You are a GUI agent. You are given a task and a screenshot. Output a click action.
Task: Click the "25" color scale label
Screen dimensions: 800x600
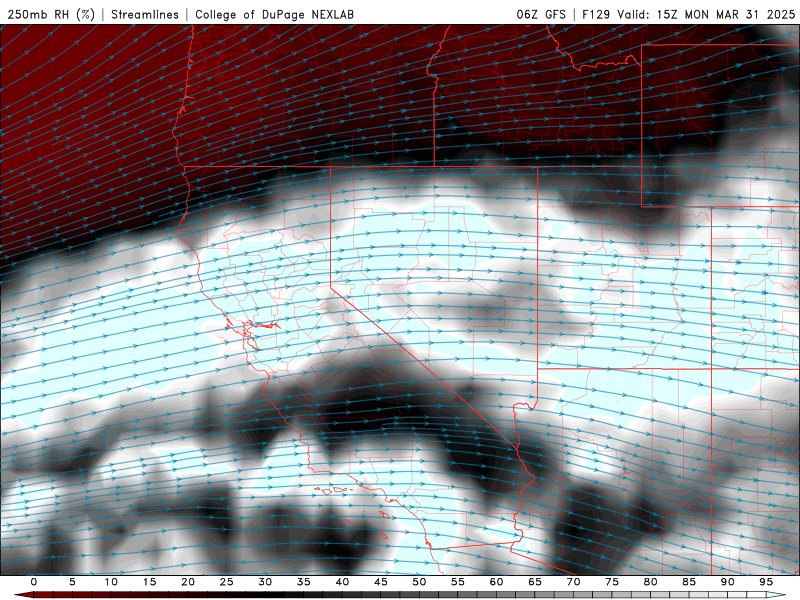pos(227,582)
